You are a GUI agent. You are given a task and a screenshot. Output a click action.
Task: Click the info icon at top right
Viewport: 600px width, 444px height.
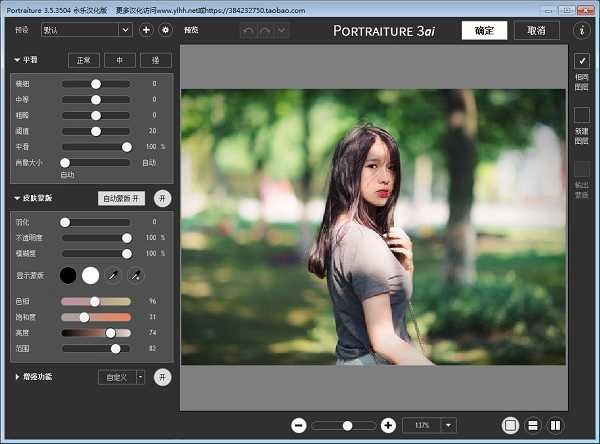[x=582, y=30]
